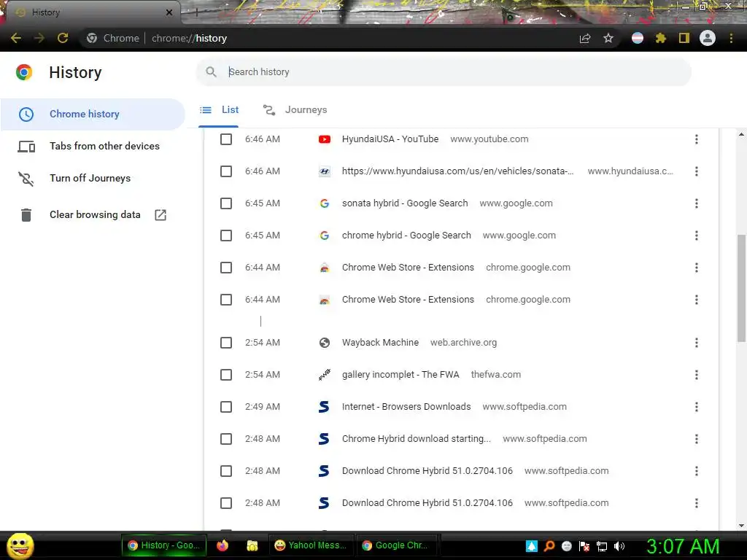
Task: Check the HyundaiUSA - YouTube entry checkbox
Action: point(226,139)
